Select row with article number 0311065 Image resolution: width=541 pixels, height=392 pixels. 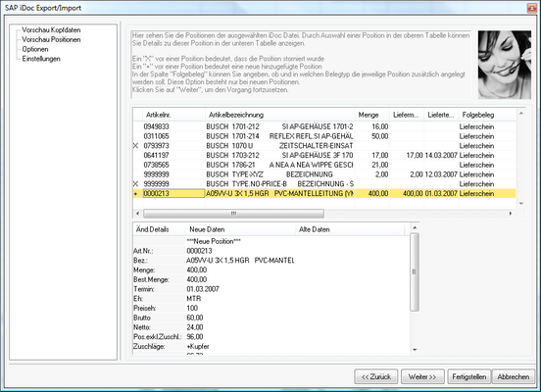pos(324,136)
